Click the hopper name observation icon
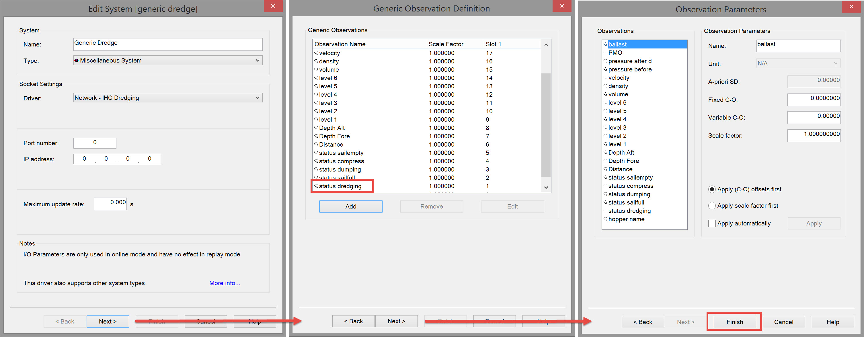The image size is (868, 337). [606, 219]
